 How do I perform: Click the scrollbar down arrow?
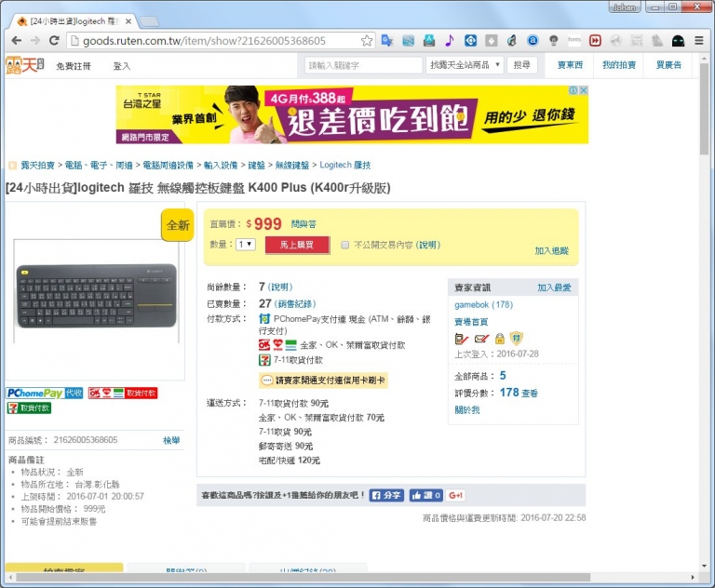[705, 566]
